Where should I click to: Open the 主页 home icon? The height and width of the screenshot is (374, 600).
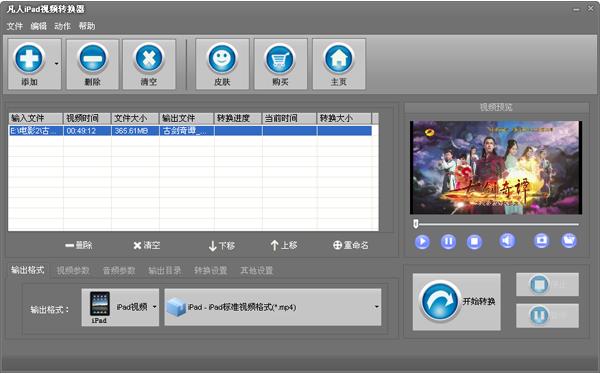[x=339, y=59]
